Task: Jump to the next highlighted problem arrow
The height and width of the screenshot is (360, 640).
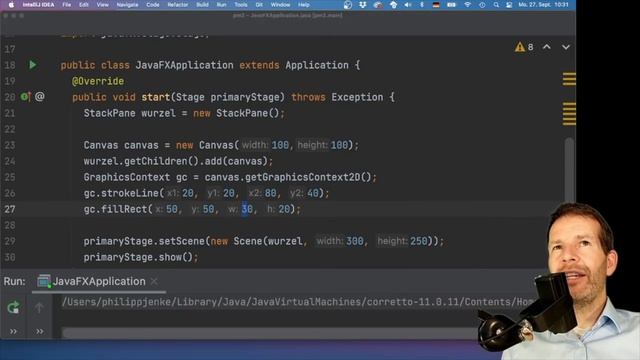Action: pyautogui.click(x=566, y=47)
